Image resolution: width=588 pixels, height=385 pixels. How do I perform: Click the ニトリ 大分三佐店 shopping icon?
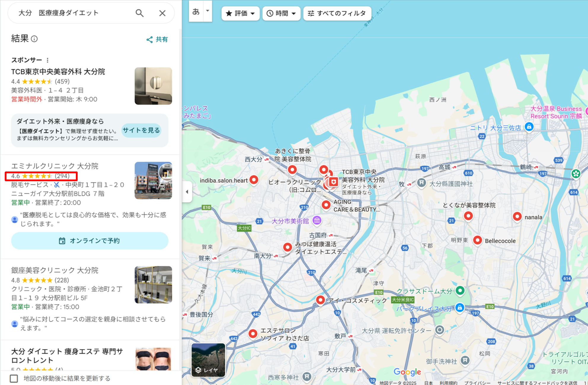point(529,127)
